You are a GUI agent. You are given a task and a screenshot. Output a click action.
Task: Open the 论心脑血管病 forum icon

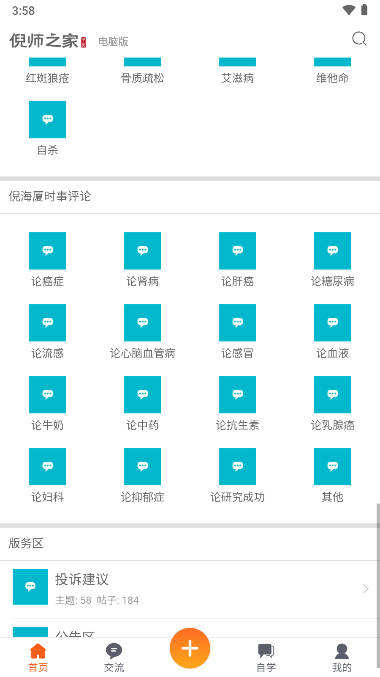(x=142, y=323)
